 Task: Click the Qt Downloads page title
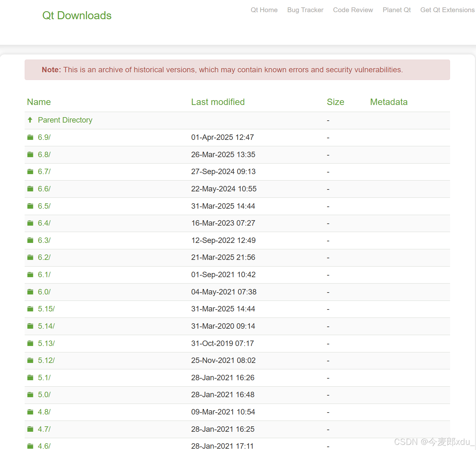point(77,15)
